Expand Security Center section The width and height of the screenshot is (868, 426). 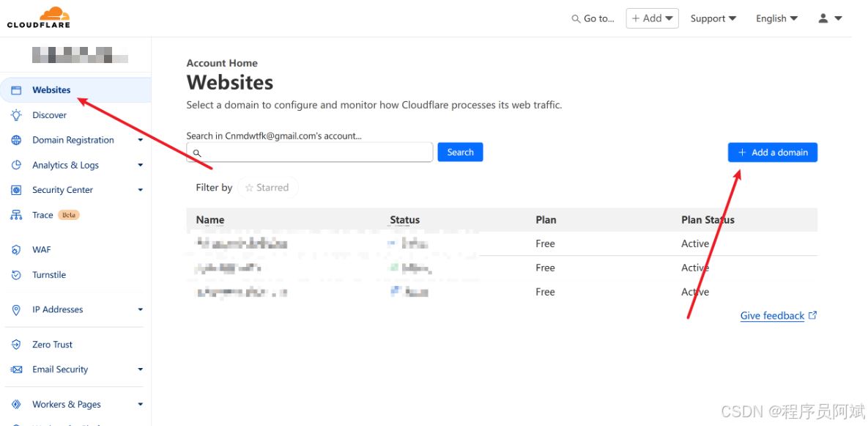click(140, 190)
